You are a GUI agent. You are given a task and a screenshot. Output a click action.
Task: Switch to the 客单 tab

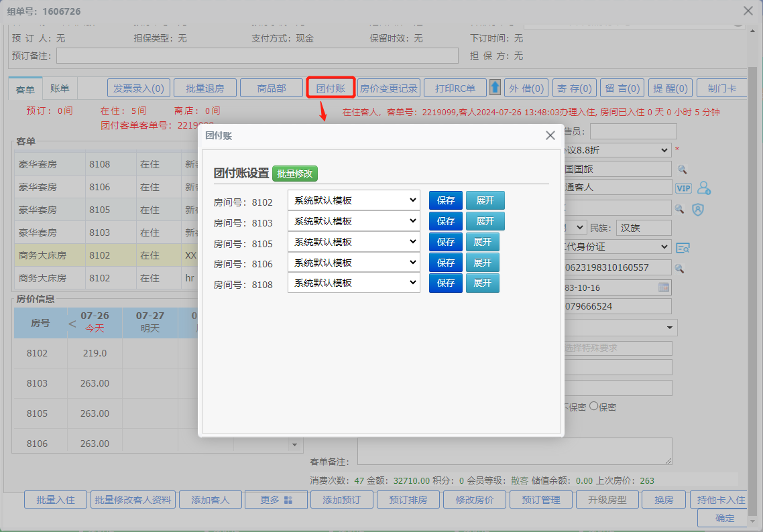point(25,89)
